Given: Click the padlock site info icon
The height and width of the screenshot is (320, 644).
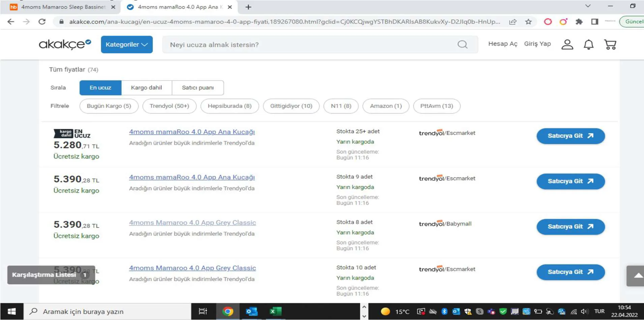Looking at the screenshot, I should [61, 22].
